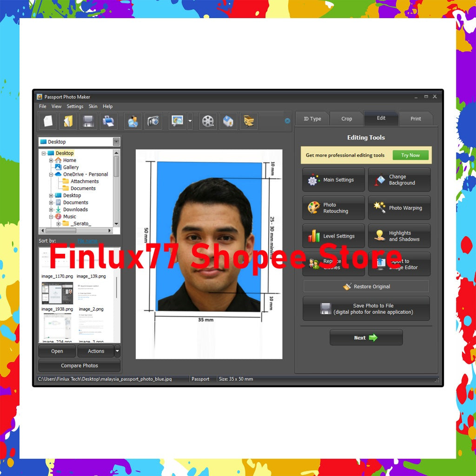Select the Photo Warping tool
476x476 pixels.
click(x=399, y=208)
